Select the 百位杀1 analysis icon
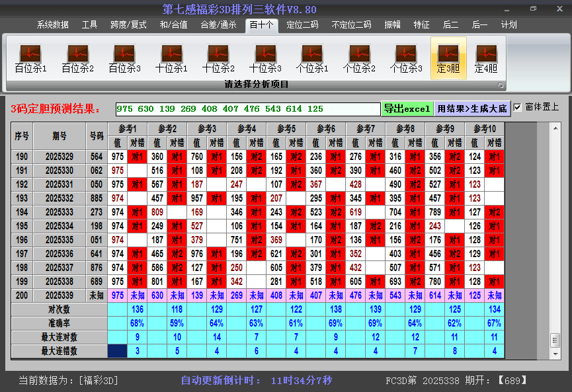The height and width of the screenshot is (392, 572). click(30, 58)
